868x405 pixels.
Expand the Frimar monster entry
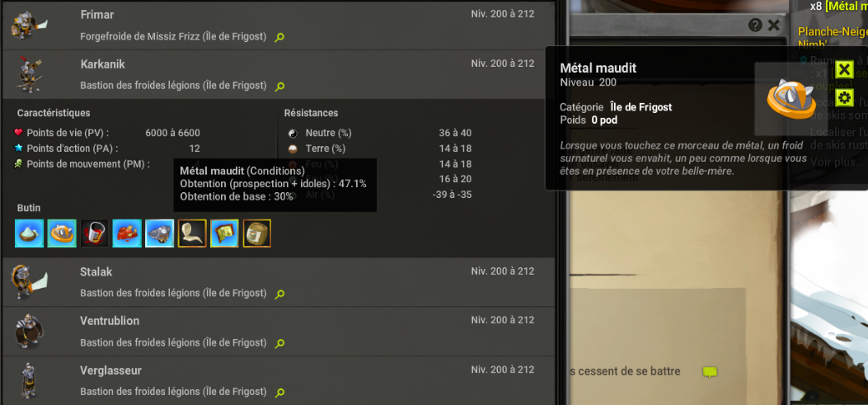[x=279, y=26]
